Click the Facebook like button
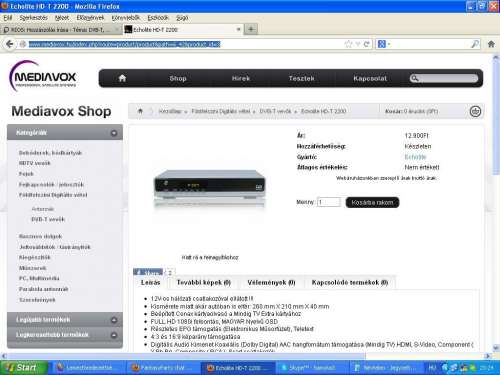The height and width of the screenshot is (375, 500). tap(148, 272)
